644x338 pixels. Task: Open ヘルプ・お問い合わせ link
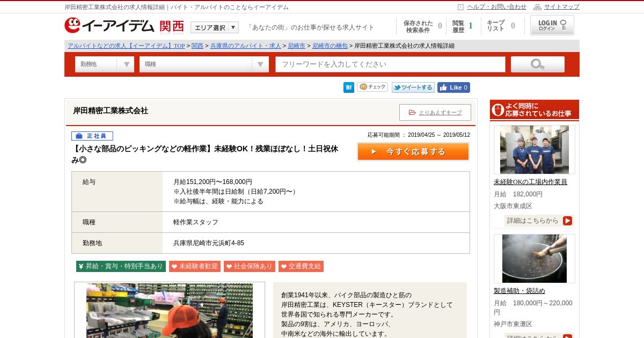pyautogui.click(x=496, y=7)
